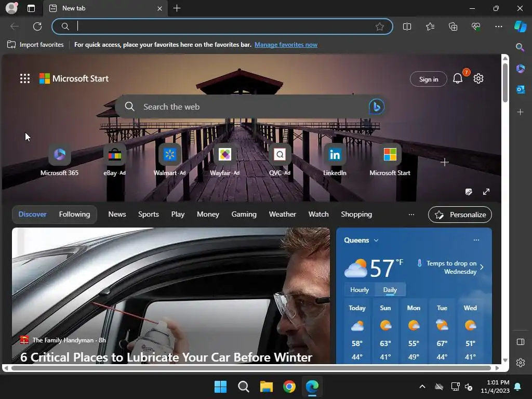Personalize the feed
532x399 pixels.
(x=460, y=215)
